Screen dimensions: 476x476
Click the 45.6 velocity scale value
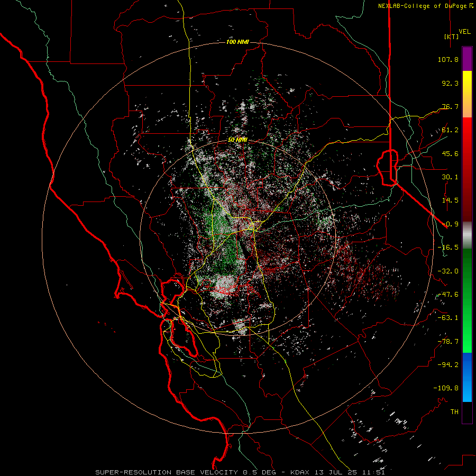(450, 153)
